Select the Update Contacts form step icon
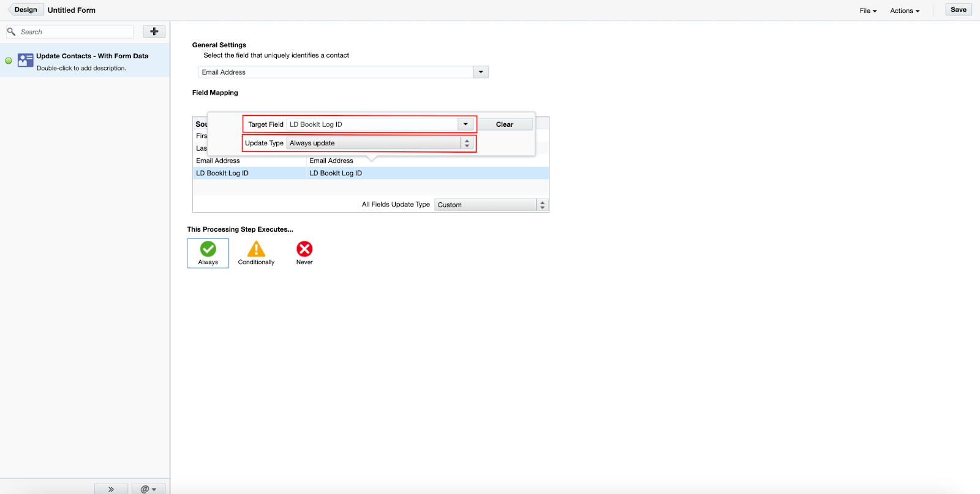The height and width of the screenshot is (494, 980). click(x=25, y=60)
